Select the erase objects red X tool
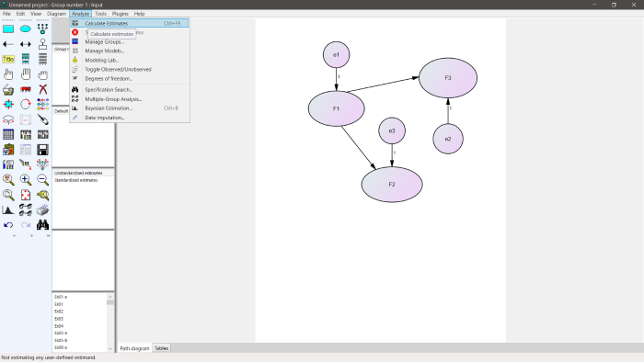Screen dimensions: 644x362 42,89
